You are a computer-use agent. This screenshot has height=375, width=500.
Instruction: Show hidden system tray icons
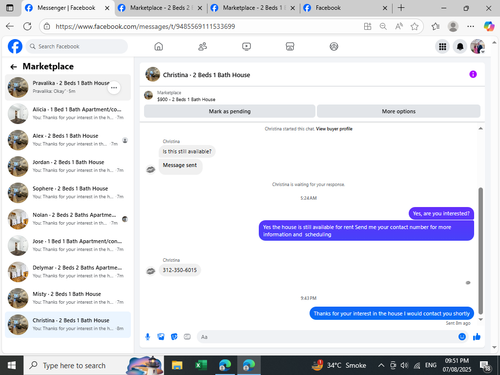tap(381, 365)
